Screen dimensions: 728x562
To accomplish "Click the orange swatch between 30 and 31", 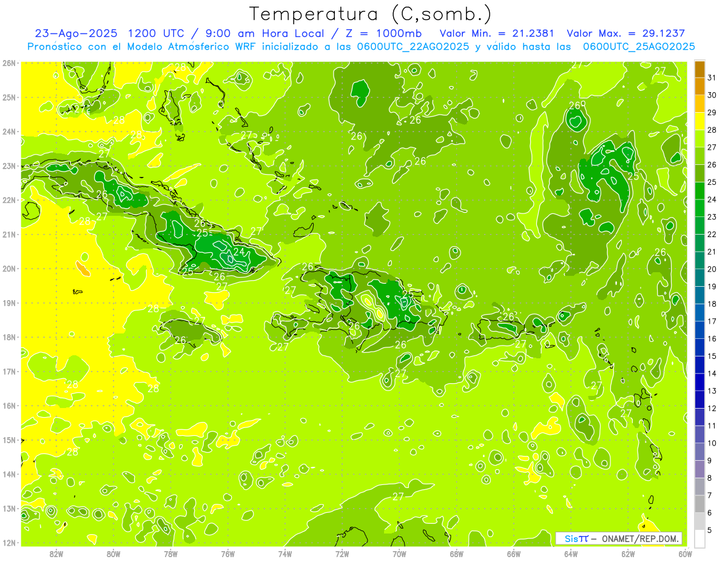I will coord(699,87).
